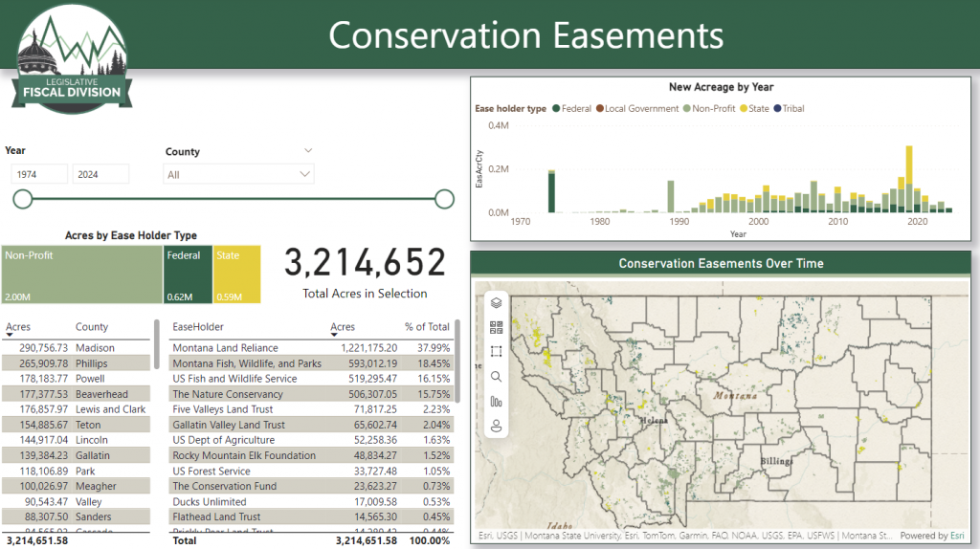Viewport: 980px width, 549px height.
Task: Sort county table by Acres column header
Action: click(x=18, y=327)
